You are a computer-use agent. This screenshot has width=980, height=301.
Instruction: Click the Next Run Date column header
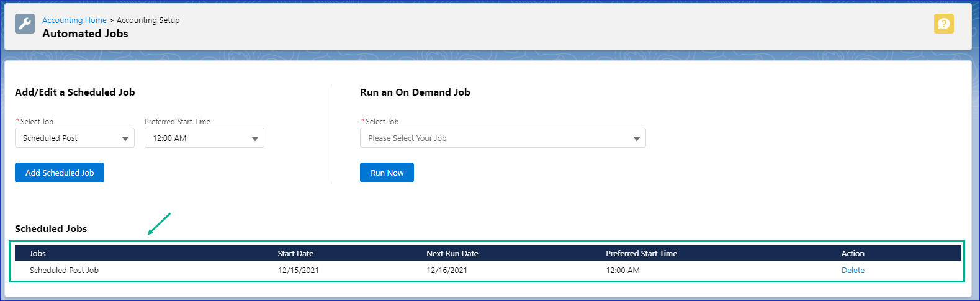[452, 254]
